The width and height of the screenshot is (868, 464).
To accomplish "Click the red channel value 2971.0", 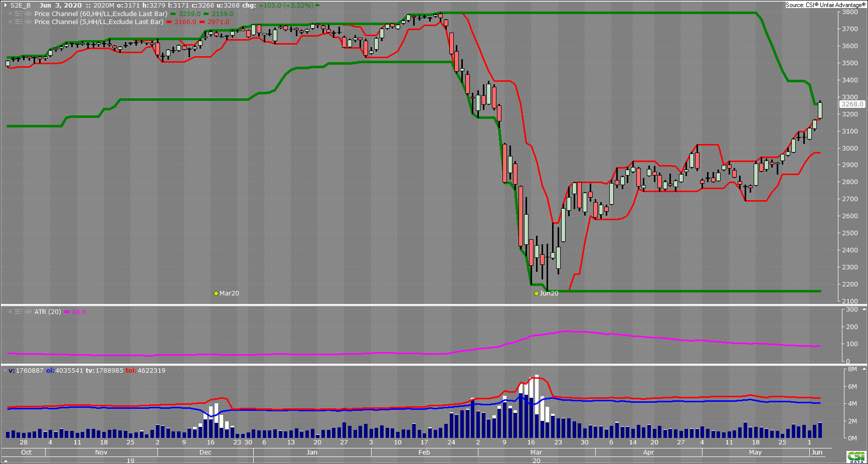I will point(219,22).
